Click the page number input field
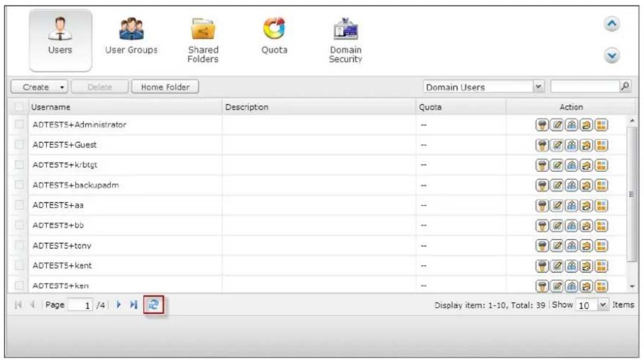This screenshot has height=360, width=644. (x=80, y=305)
